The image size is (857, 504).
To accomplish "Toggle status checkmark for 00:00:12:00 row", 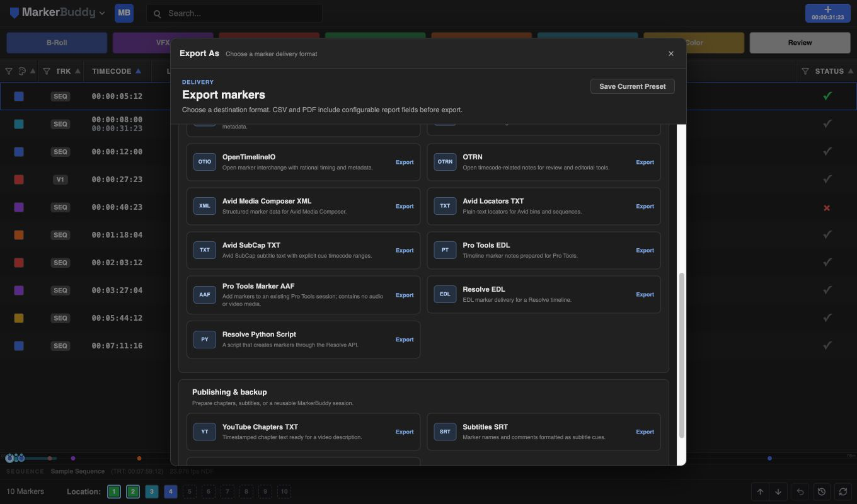I will tap(827, 151).
